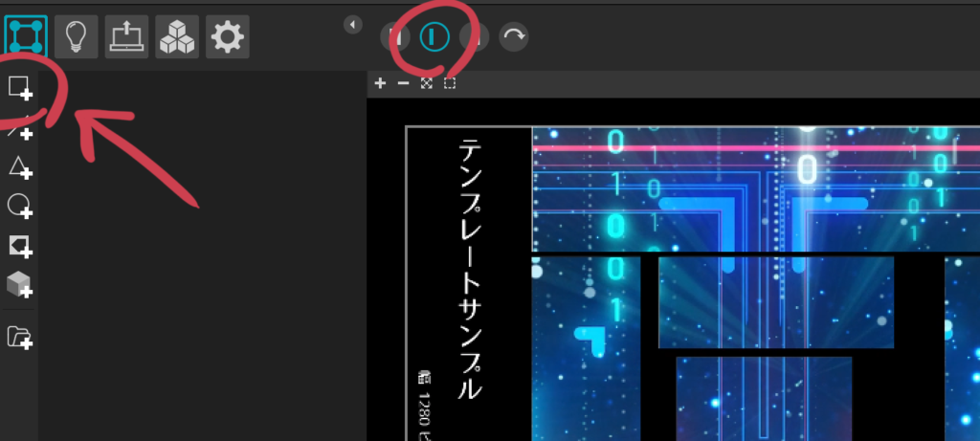Click the stacked cubes modules icon
980x441 pixels.
(176, 36)
